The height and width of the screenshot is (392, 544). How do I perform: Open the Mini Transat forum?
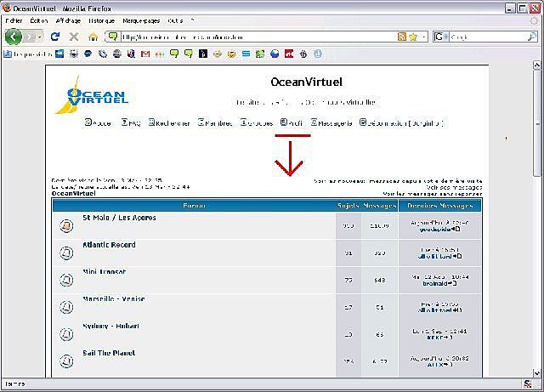tap(104, 272)
